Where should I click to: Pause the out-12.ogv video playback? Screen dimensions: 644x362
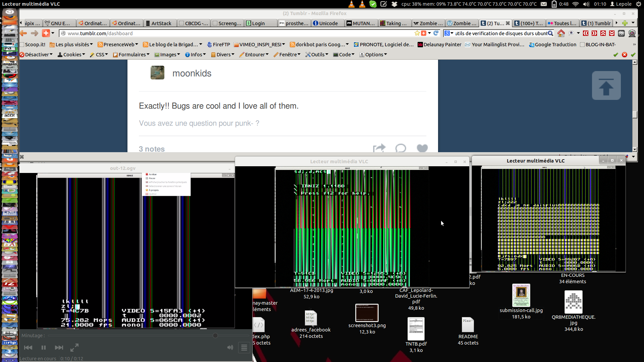pos(44,348)
